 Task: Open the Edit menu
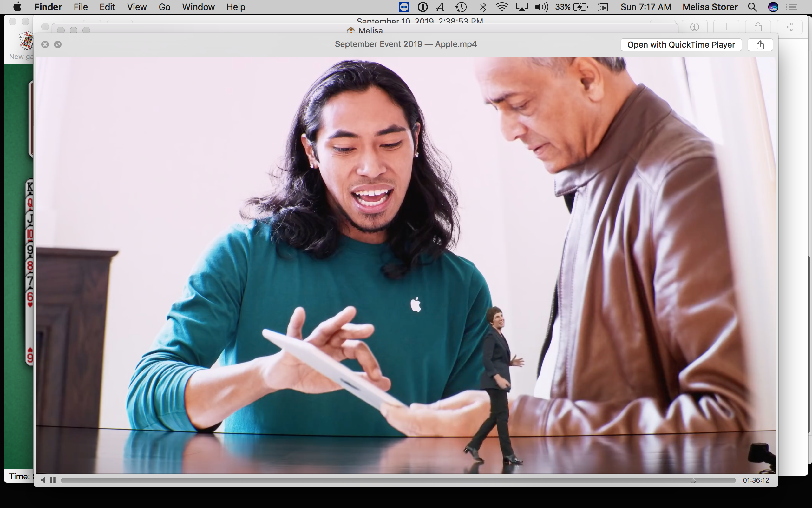point(107,7)
